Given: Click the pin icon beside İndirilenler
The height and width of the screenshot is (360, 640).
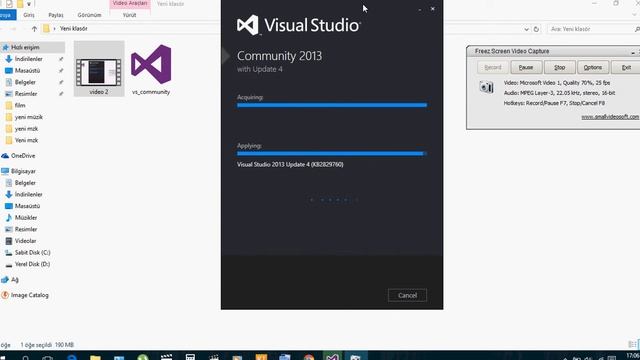Looking at the screenshot, I should [61, 59].
